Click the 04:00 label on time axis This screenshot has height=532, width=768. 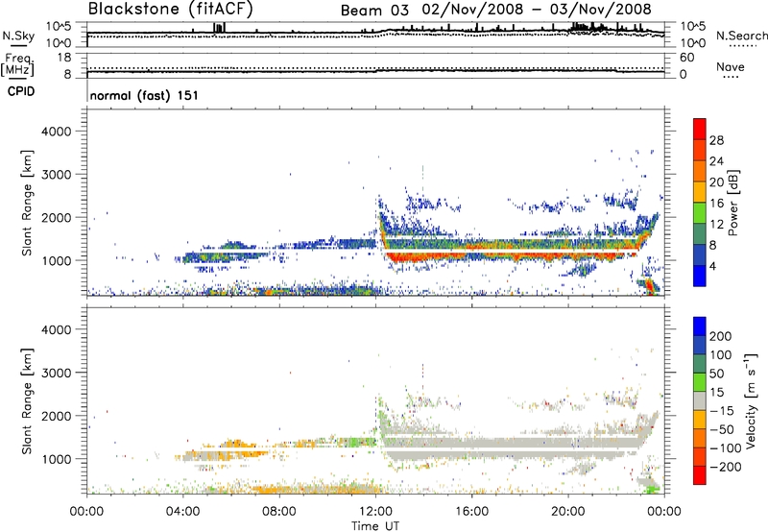[x=182, y=512]
